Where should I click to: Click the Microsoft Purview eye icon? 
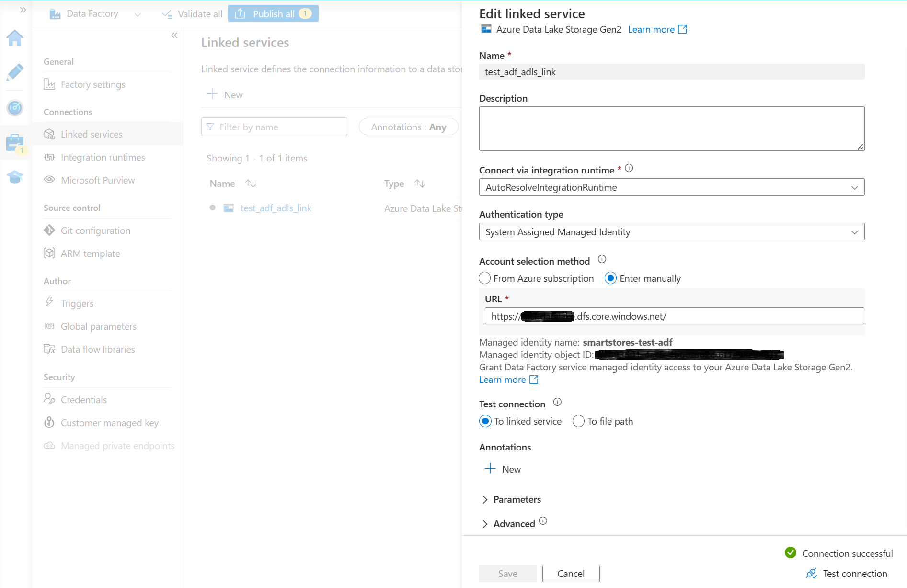(x=49, y=180)
